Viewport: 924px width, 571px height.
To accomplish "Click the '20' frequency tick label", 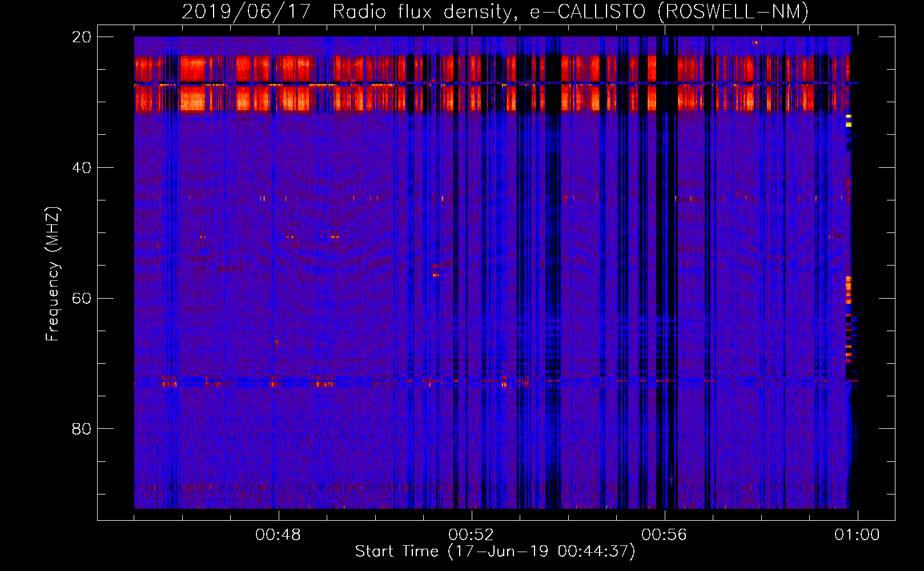I will 82,37.
